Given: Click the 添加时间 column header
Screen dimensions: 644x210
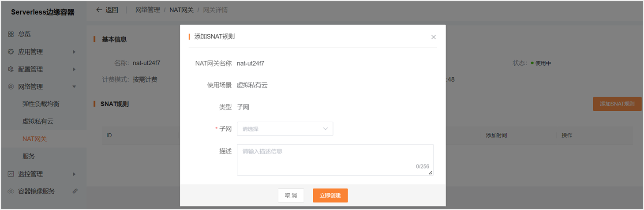Looking at the screenshot, I should (x=496, y=135).
